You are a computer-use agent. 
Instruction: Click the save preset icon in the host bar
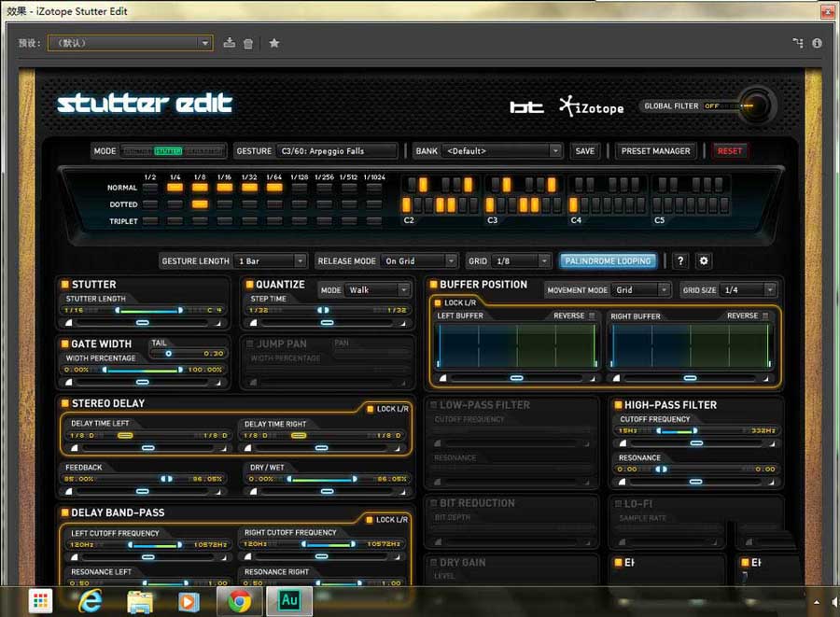pyautogui.click(x=230, y=43)
